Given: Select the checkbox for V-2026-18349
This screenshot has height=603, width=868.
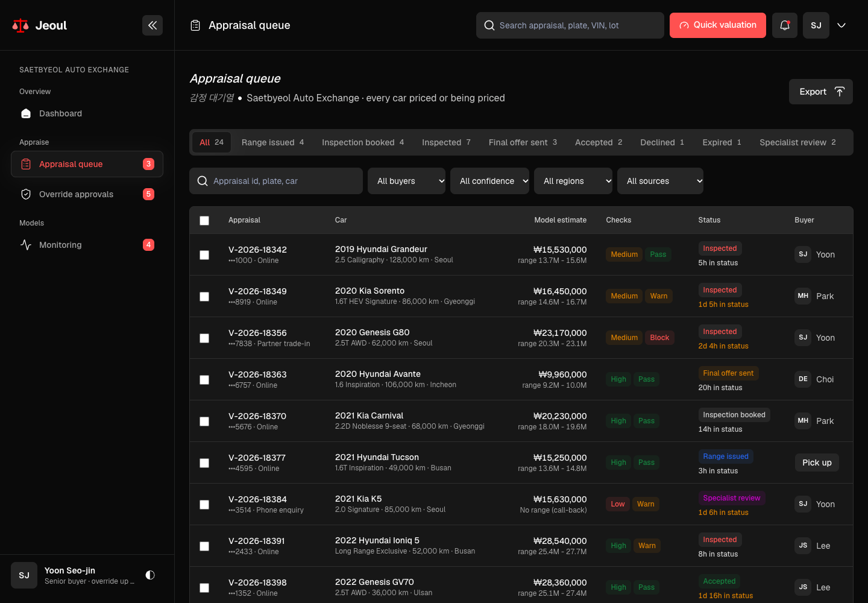Looking at the screenshot, I should [x=204, y=297].
